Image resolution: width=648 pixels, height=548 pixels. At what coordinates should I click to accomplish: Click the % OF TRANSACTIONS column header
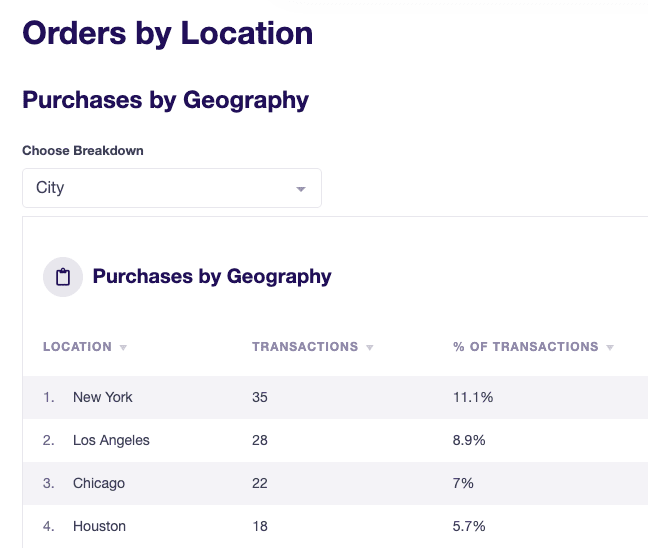click(525, 347)
